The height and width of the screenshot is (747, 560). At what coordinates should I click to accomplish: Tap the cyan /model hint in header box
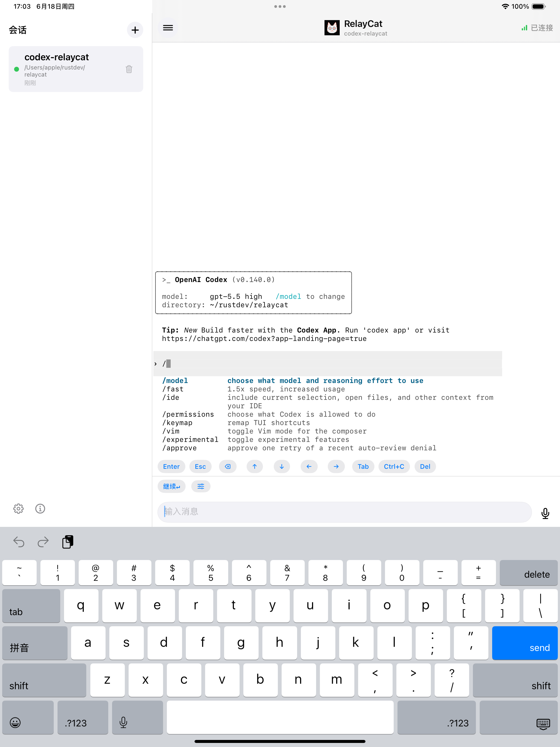[288, 296]
